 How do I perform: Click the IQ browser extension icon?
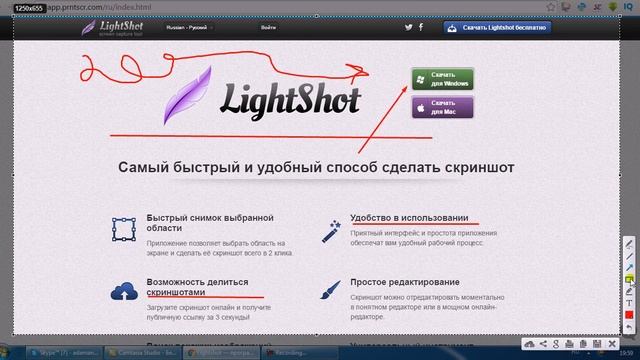pyautogui.click(x=628, y=7)
